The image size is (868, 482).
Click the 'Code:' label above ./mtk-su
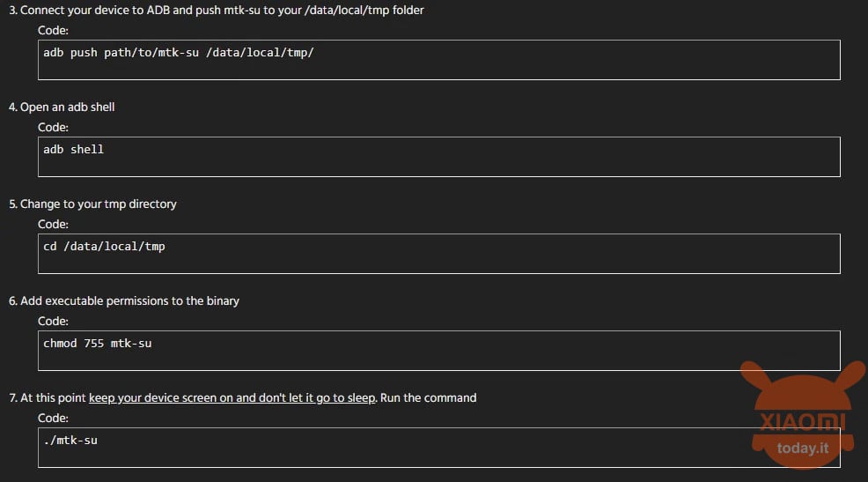(53, 419)
